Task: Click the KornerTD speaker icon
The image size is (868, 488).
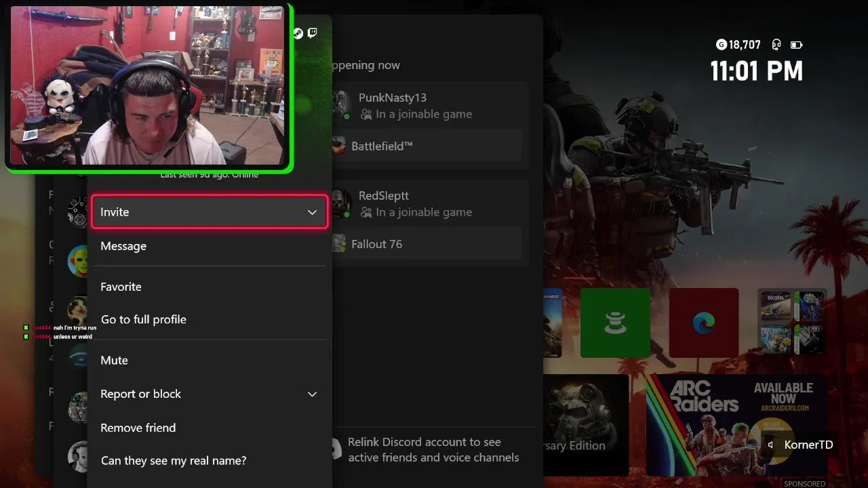Action: 770,445
